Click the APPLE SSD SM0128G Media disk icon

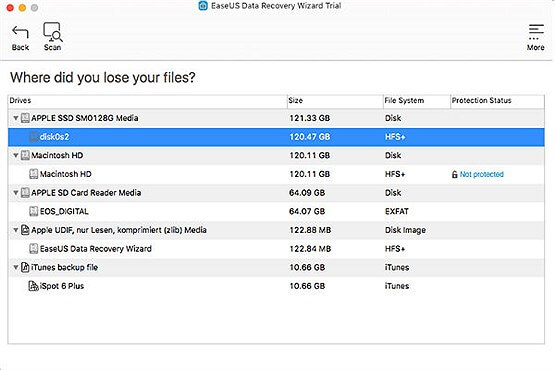25,118
